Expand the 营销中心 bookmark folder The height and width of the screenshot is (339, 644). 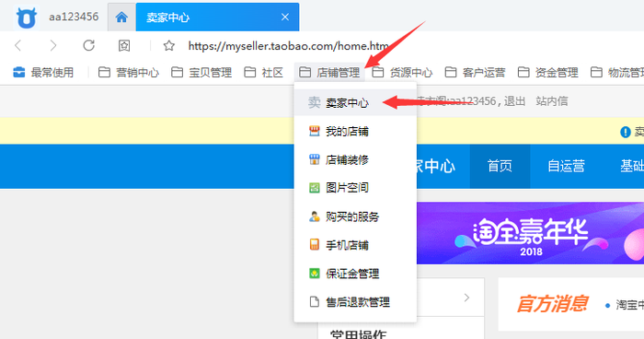(129, 73)
